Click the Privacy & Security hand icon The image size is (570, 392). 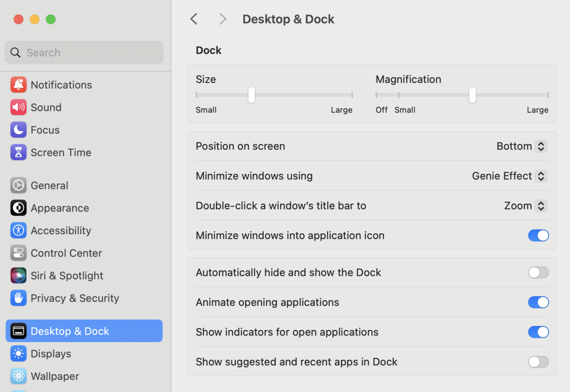pyautogui.click(x=19, y=298)
